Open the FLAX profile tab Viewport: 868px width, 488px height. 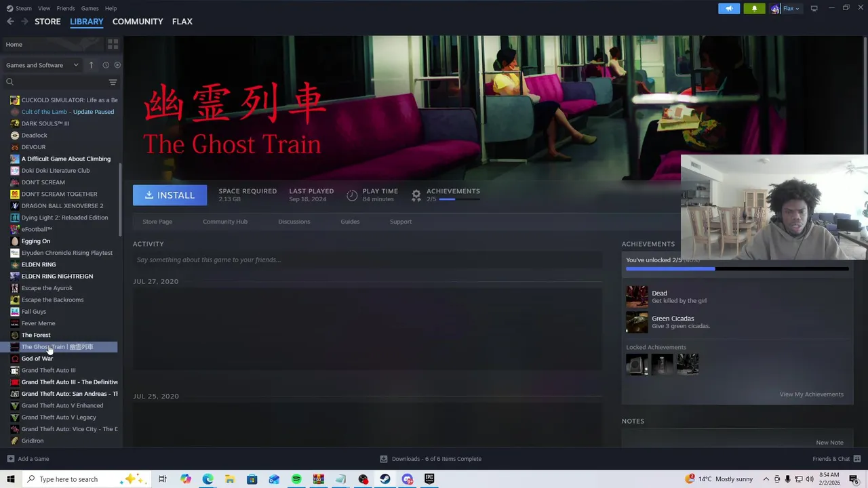[x=182, y=22]
